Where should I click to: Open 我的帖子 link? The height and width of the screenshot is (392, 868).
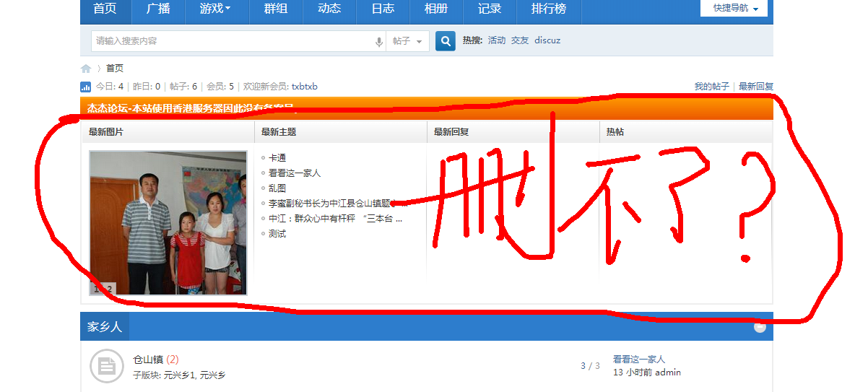coord(712,87)
